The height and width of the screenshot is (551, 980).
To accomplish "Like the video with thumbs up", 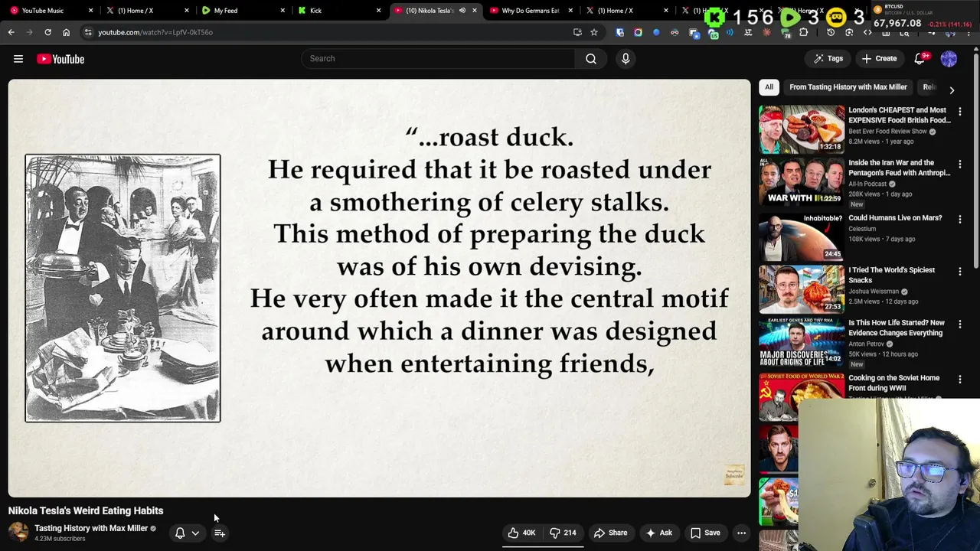I will coord(521,533).
